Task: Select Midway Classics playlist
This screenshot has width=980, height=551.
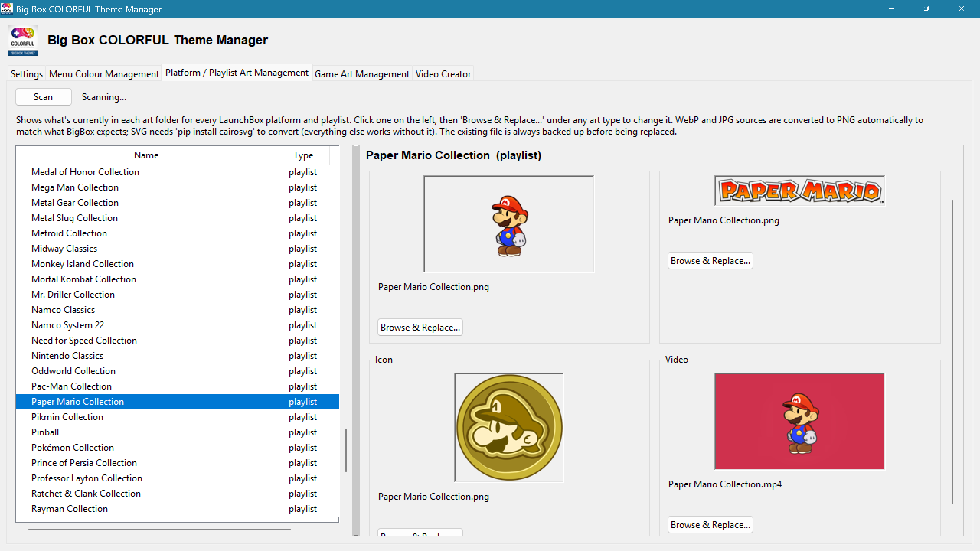Action: pos(177,249)
